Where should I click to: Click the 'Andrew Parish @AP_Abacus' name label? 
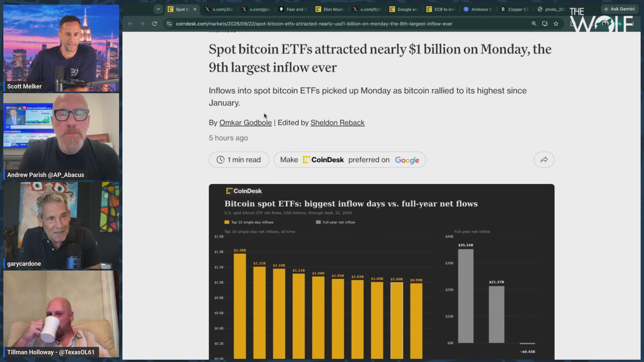click(x=46, y=175)
